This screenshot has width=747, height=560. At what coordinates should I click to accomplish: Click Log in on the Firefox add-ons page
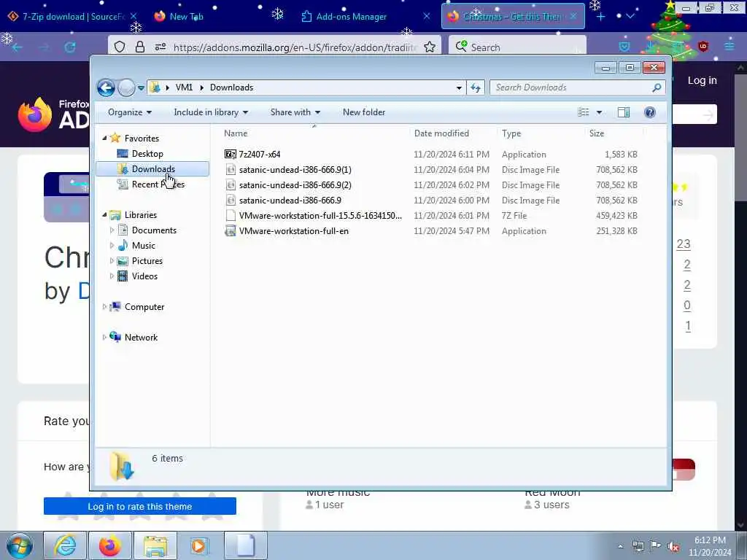tap(703, 80)
